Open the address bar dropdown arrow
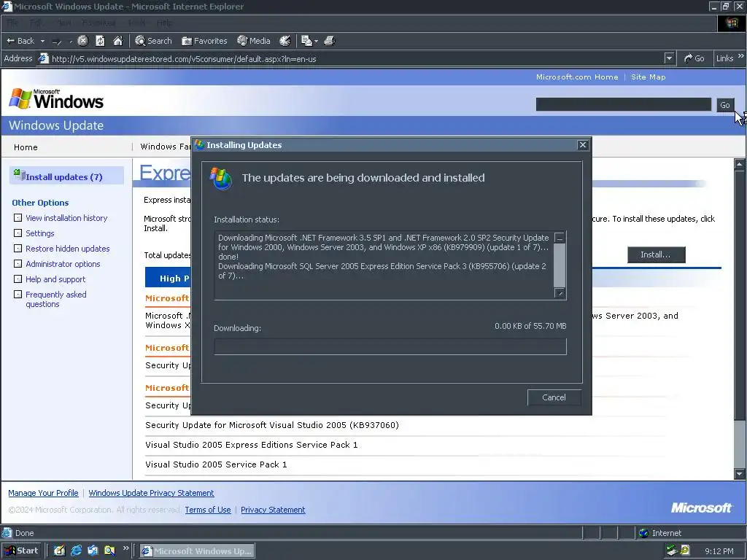 pyautogui.click(x=670, y=58)
